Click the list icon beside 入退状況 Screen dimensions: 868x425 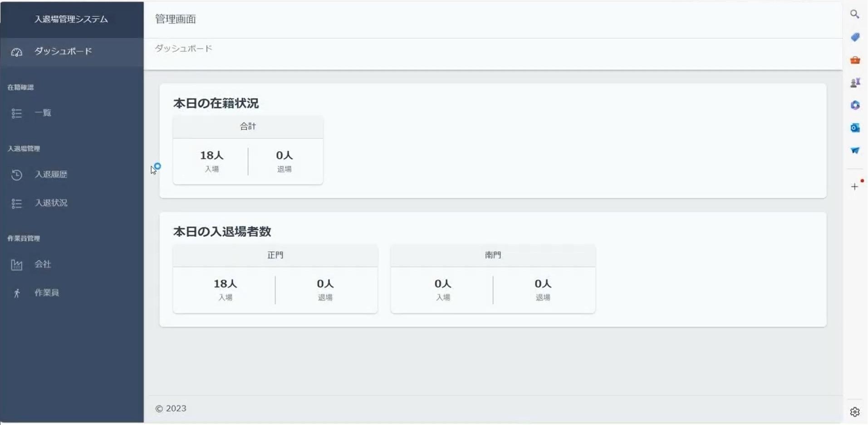point(17,203)
